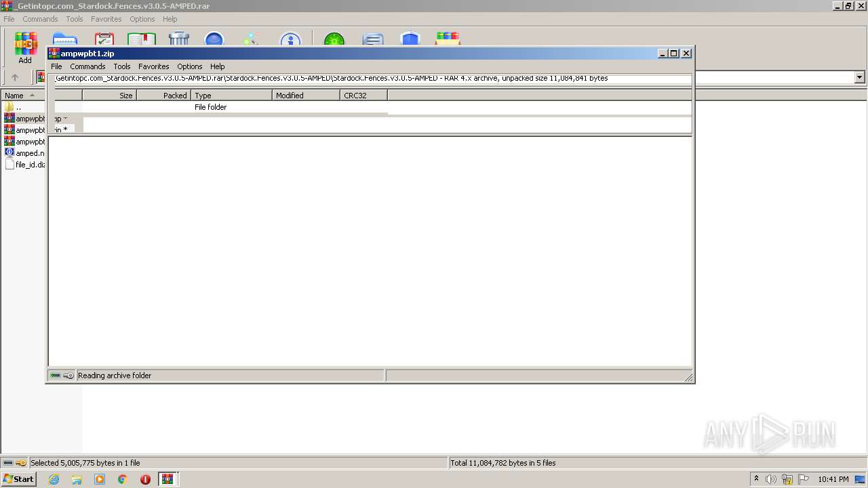Click the Find toolbar icon
This screenshot has height=488, width=868.
(x=214, y=39)
